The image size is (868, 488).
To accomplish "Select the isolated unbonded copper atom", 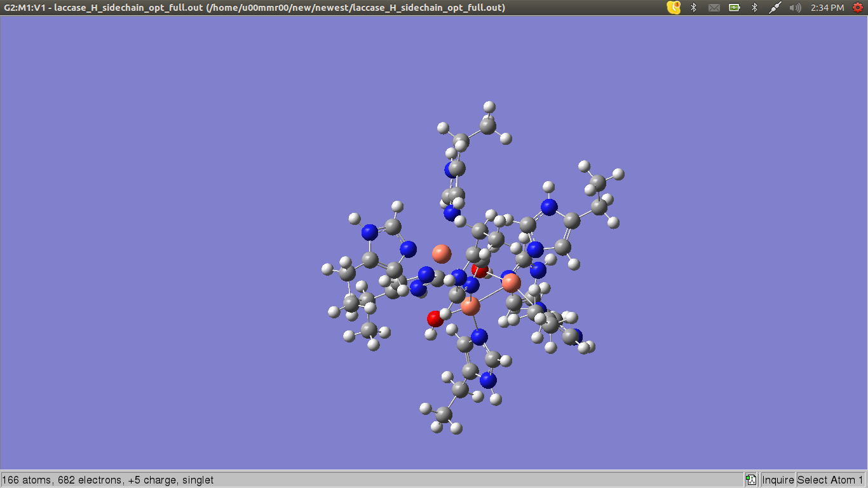I will point(441,254).
